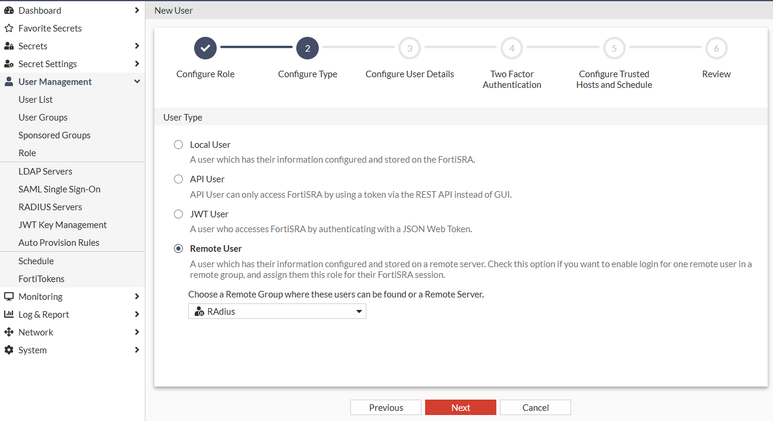
Task: Click the Review step label
Action: tap(716, 74)
